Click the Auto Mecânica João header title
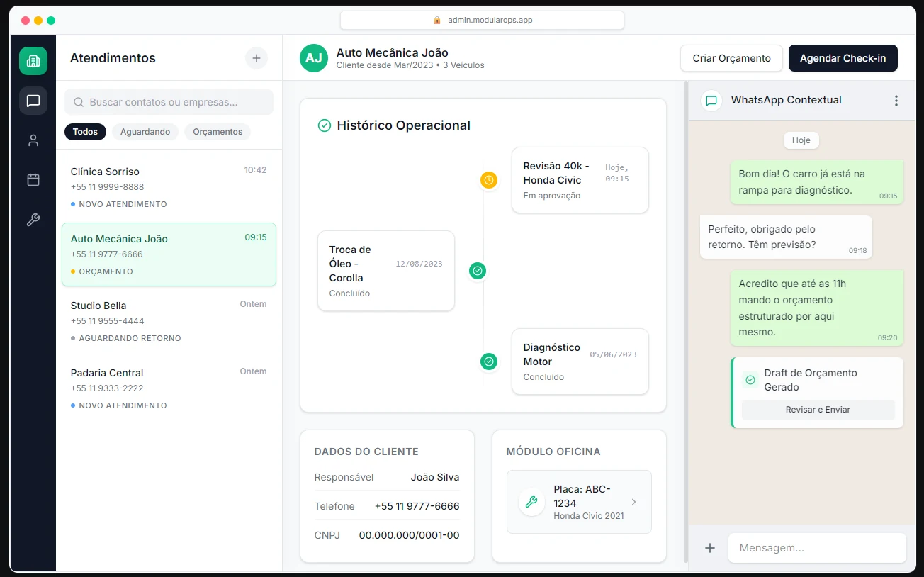 point(392,52)
